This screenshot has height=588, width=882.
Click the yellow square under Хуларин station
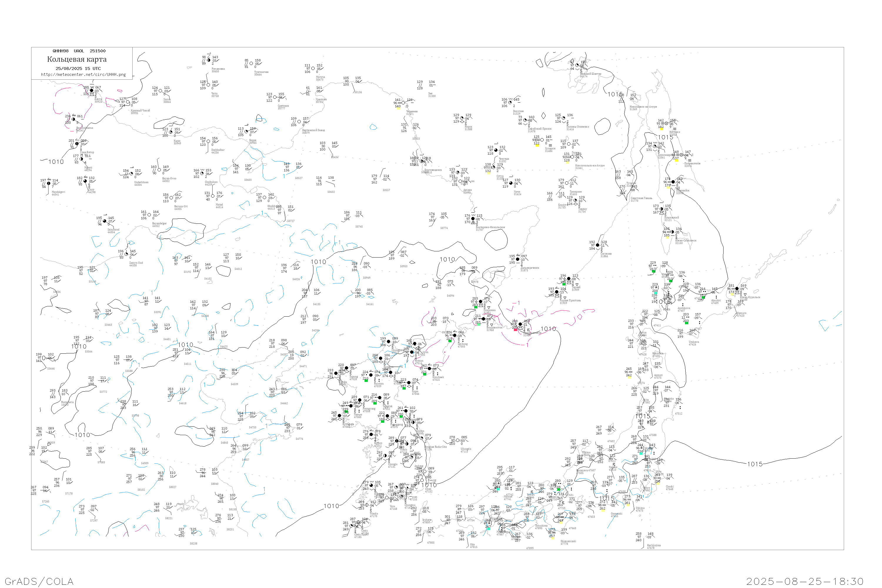pos(537,146)
